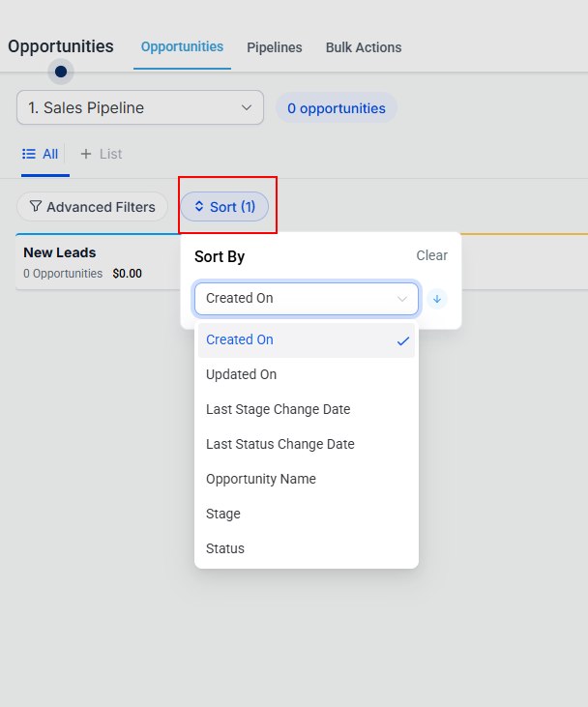Click the New Leads $0.00 total value
588x707 pixels.
click(x=127, y=274)
